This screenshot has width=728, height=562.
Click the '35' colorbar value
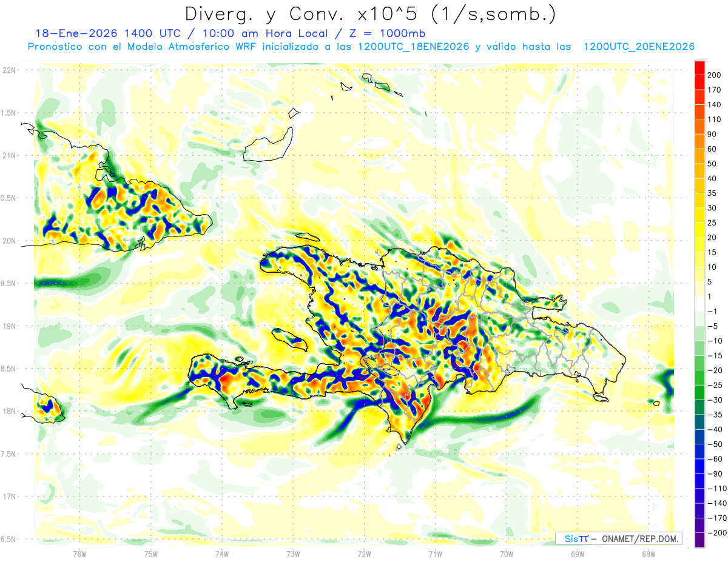712,193
